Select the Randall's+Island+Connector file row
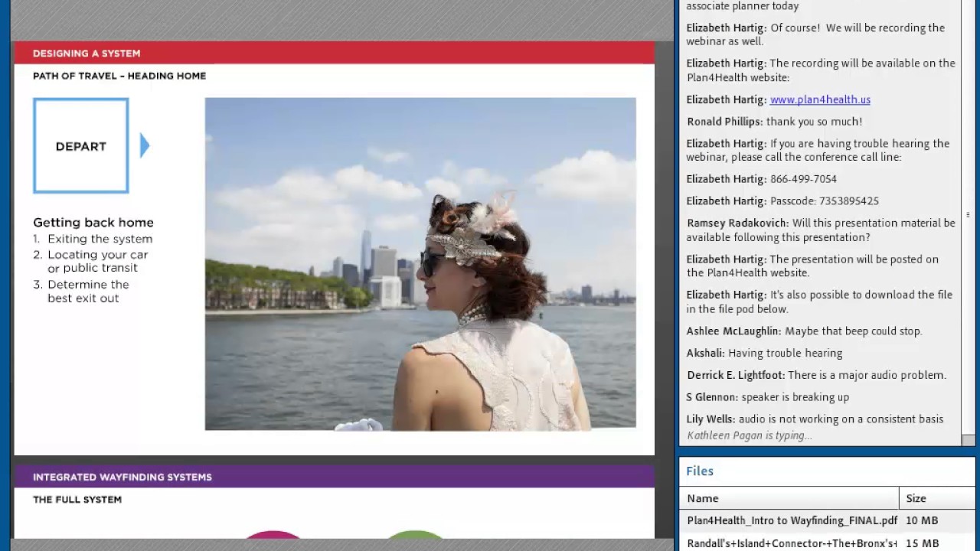The image size is (980, 551). tap(827, 543)
